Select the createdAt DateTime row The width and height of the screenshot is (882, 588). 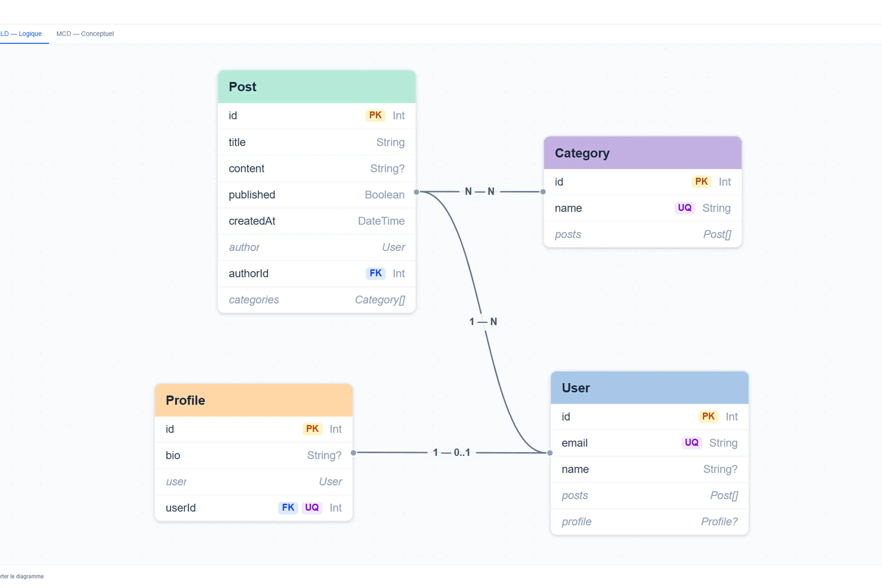click(x=317, y=221)
